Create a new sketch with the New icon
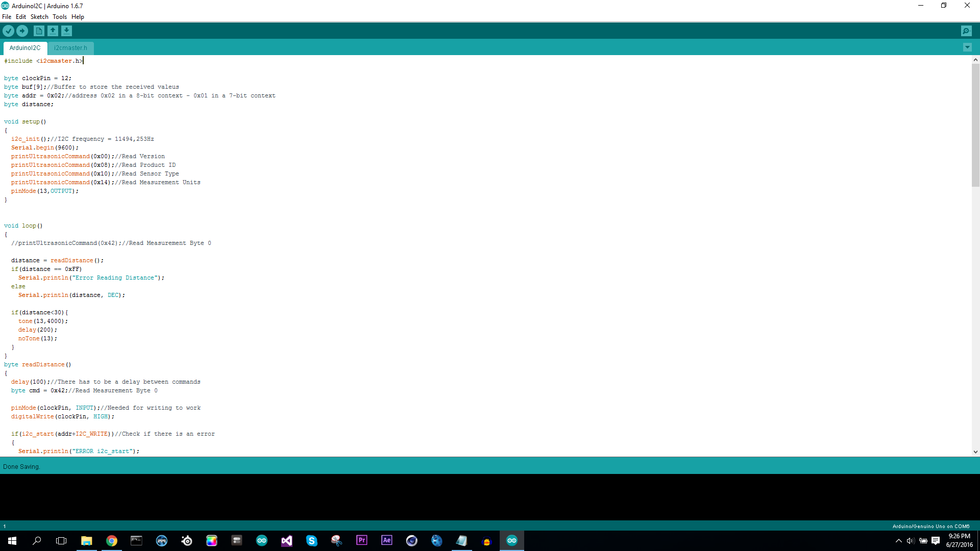Screen dimensions: 980x551 pyautogui.click(x=39, y=31)
